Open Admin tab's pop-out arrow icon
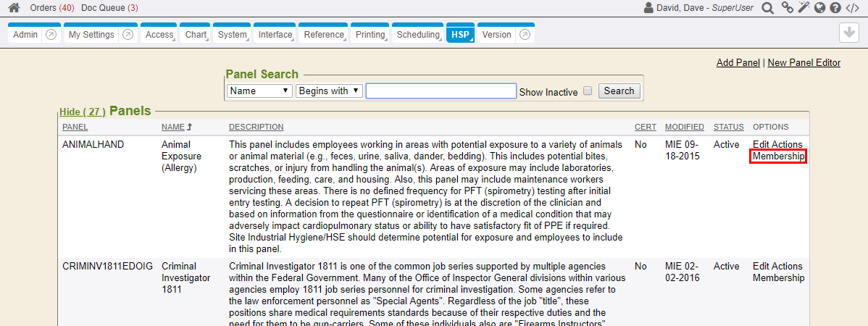 (51, 35)
